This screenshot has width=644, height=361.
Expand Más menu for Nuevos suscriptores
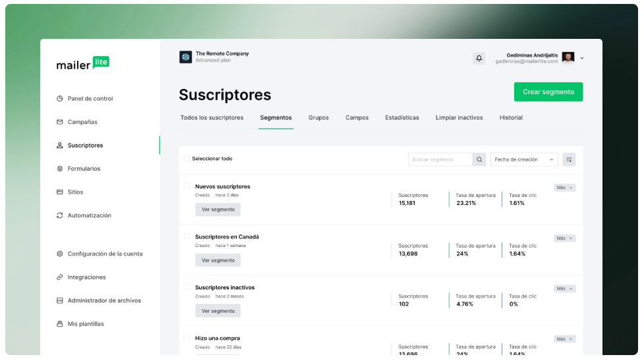point(564,188)
